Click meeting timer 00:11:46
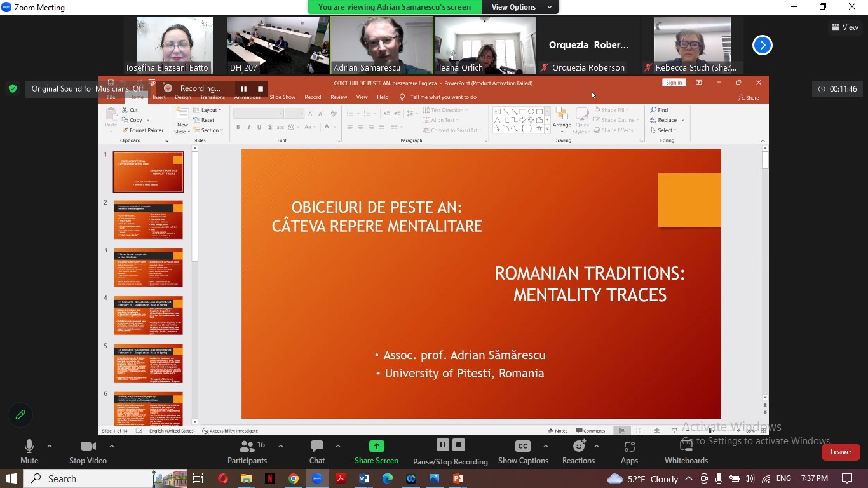The height and width of the screenshot is (488, 868). pos(837,89)
